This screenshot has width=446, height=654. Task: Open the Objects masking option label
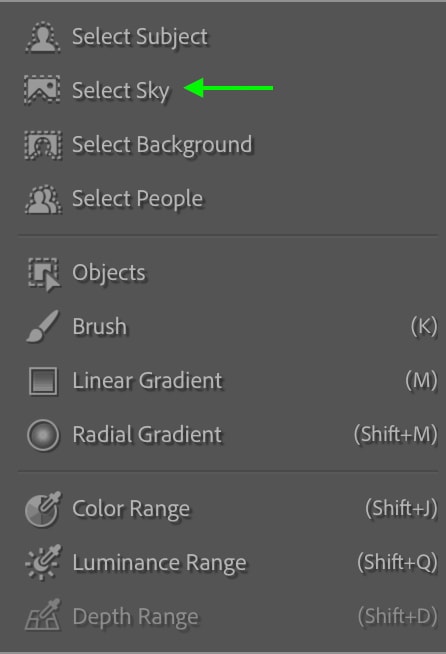click(x=109, y=273)
